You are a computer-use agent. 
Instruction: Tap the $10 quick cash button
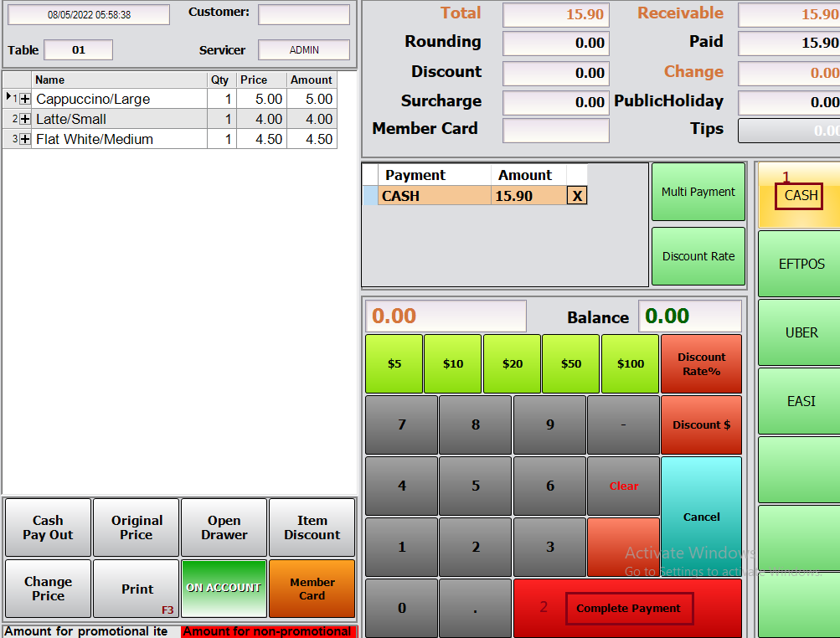tap(453, 363)
